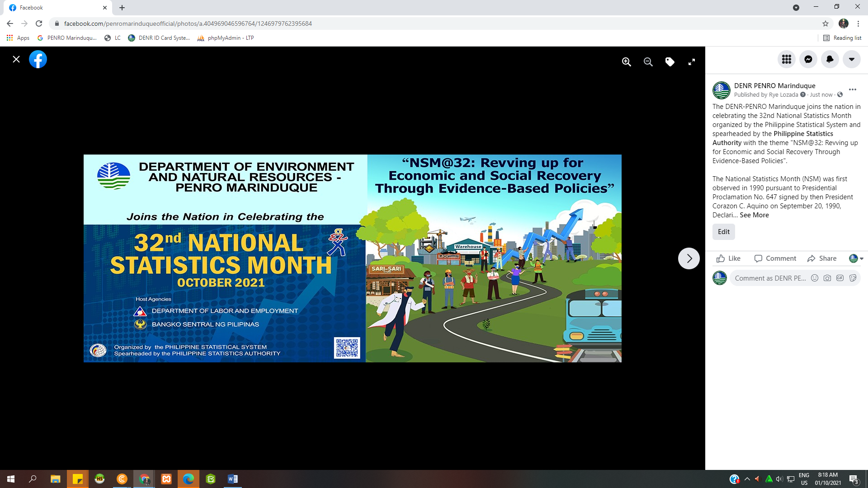The image size is (868, 488).
Task: Open the post options three-dot menu
Action: coord(853,89)
